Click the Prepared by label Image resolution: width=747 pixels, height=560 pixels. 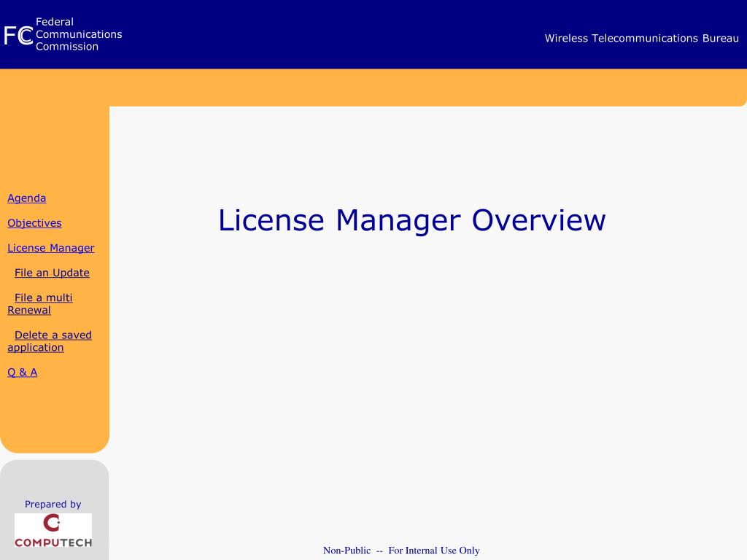(53, 504)
